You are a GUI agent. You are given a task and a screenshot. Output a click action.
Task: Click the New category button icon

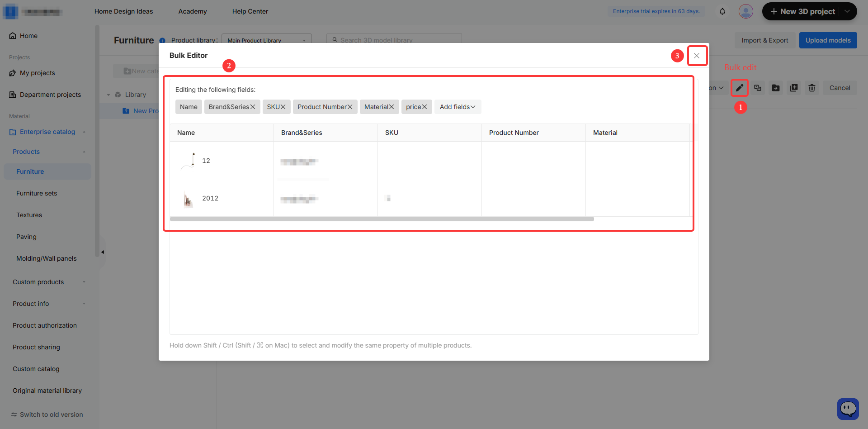pos(127,71)
